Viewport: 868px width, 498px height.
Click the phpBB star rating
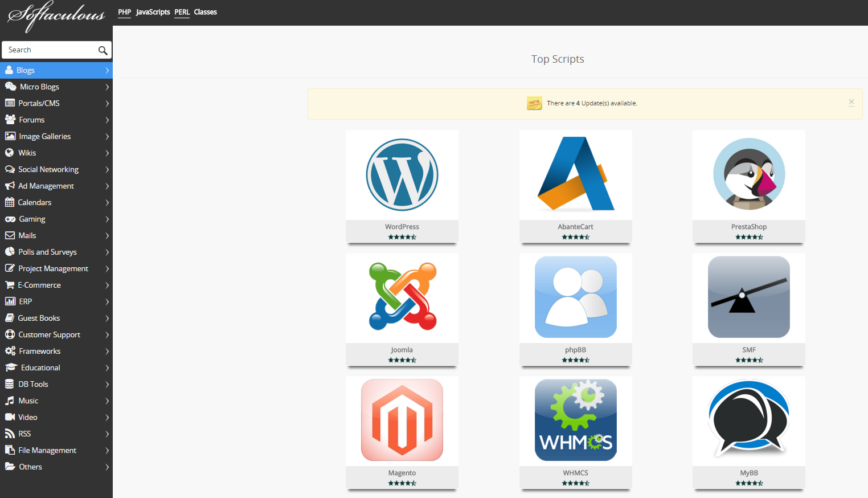(576, 360)
